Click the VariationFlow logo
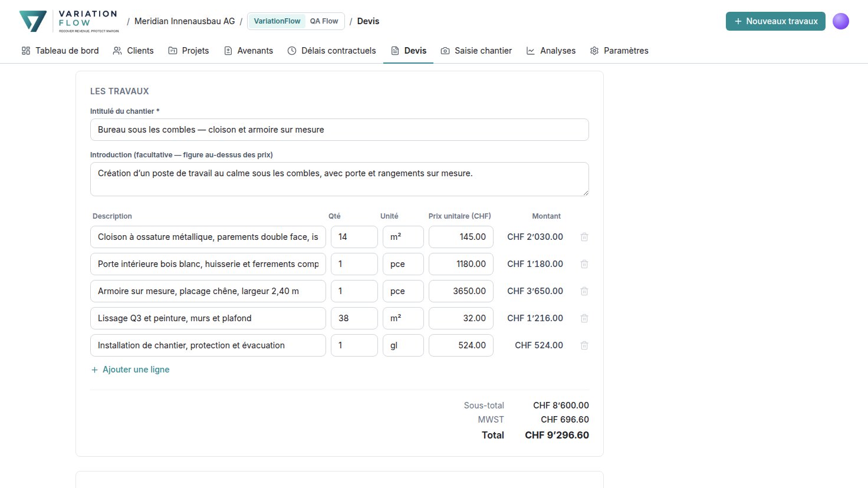 [69, 21]
